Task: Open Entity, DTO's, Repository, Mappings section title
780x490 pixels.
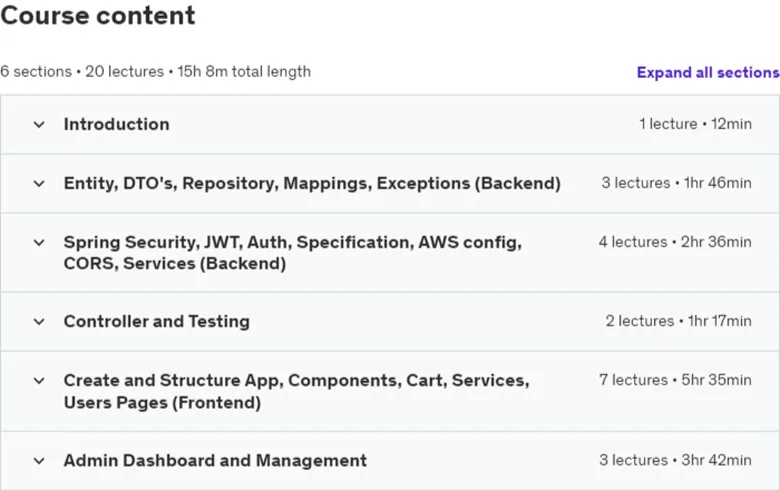Action: point(312,183)
